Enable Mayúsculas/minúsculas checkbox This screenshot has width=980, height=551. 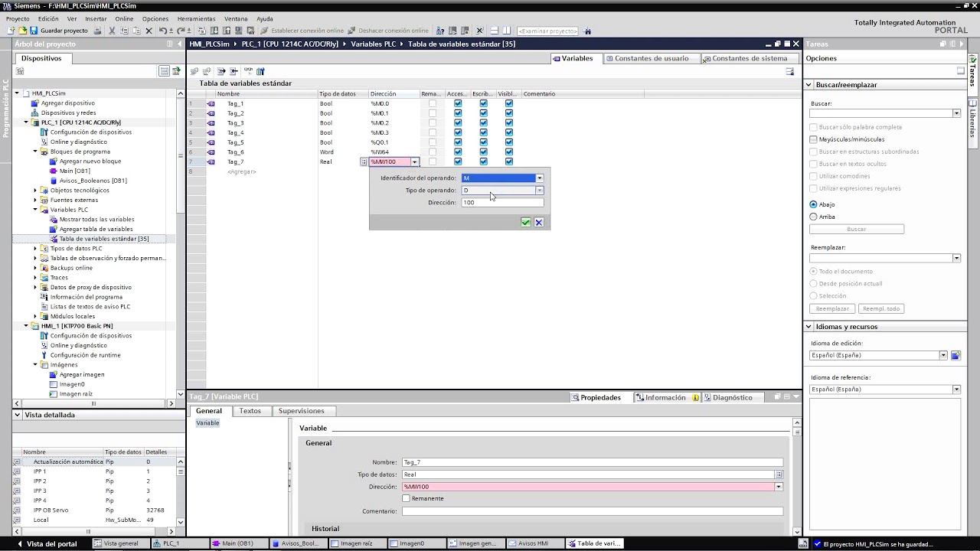click(x=814, y=139)
